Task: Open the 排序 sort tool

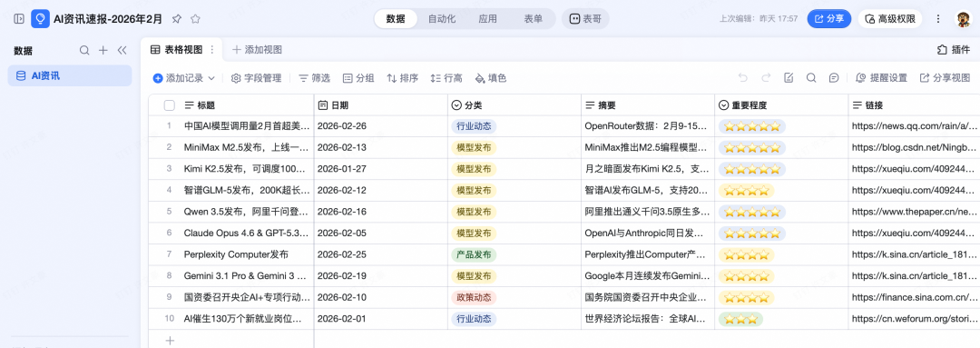Action: 403,78
